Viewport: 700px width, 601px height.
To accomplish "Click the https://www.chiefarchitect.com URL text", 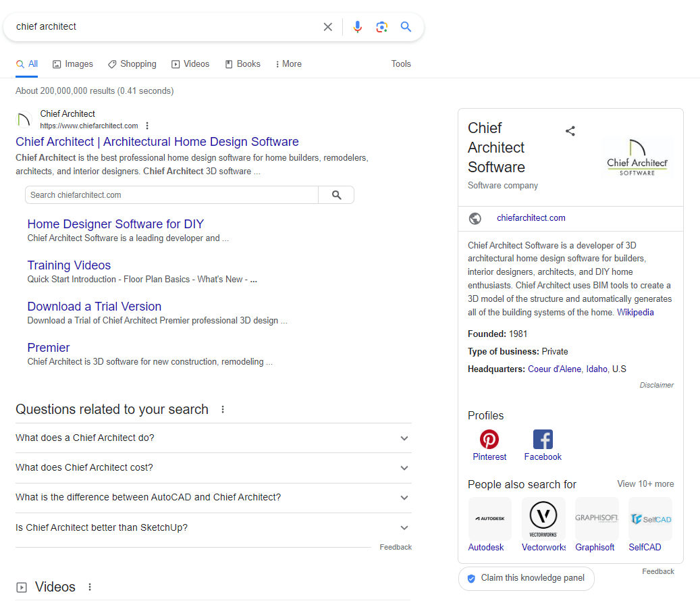I will [x=89, y=126].
